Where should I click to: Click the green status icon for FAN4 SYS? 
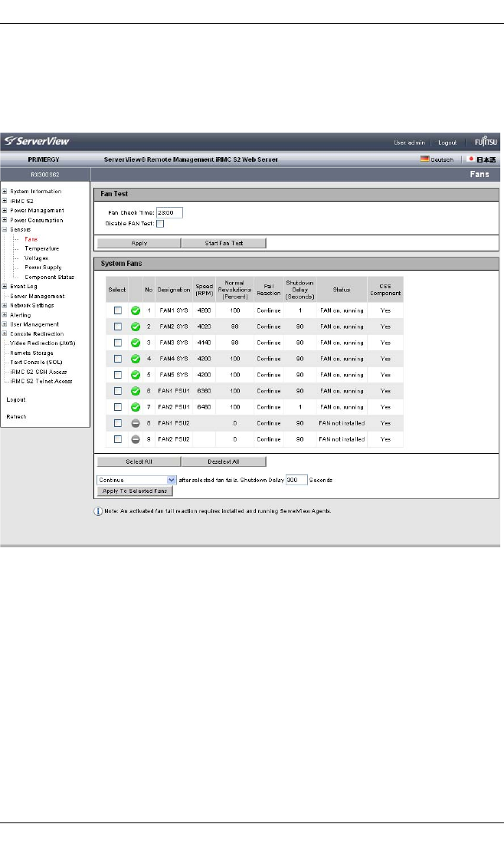(x=136, y=359)
